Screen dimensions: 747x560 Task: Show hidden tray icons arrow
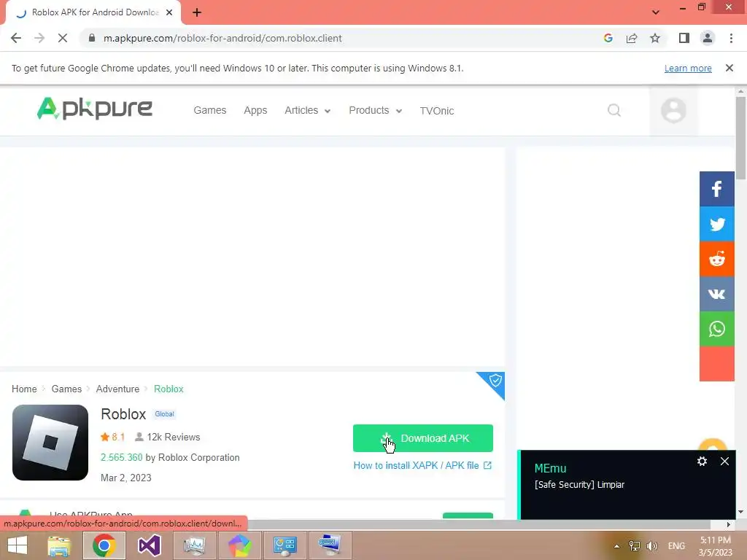coord(616,546)
